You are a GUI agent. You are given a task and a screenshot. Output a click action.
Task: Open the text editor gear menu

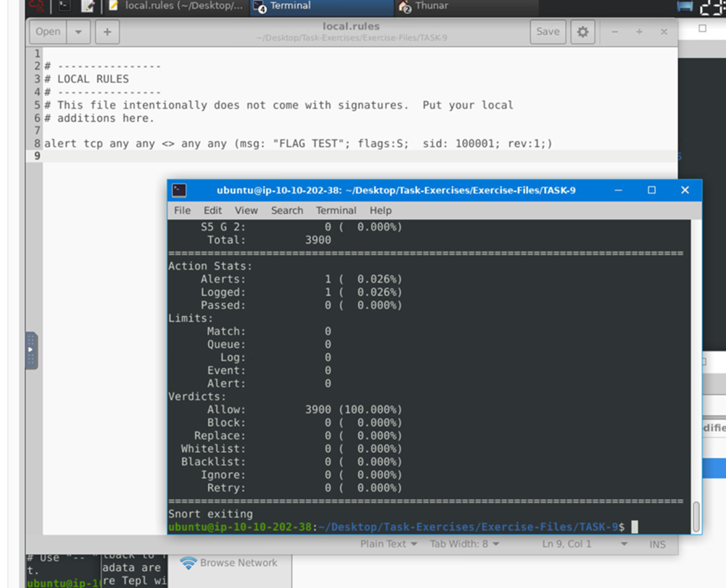(x=582, y=31)
